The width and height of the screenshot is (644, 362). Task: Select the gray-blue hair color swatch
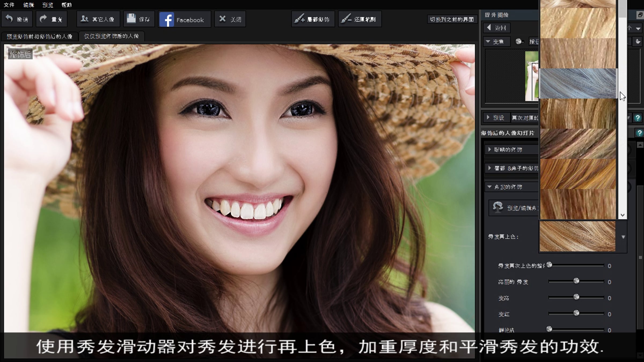pyautogui.click(x=578, y=83)
